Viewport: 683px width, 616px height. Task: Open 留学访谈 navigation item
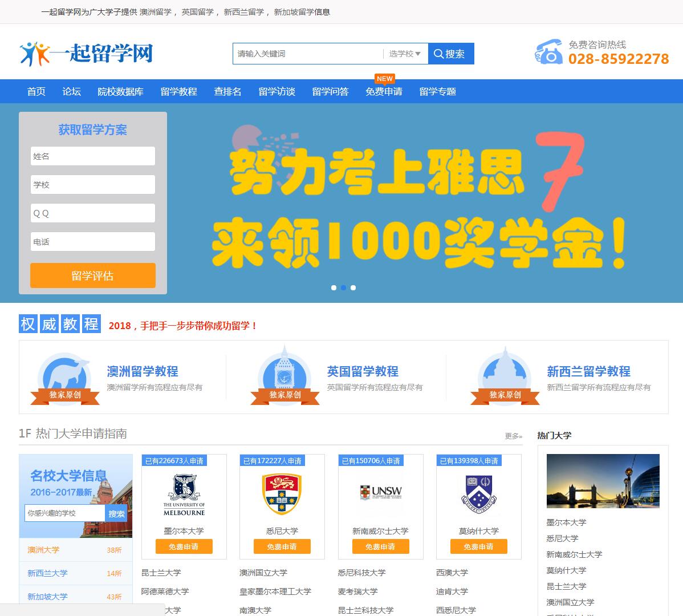(277, 91)
